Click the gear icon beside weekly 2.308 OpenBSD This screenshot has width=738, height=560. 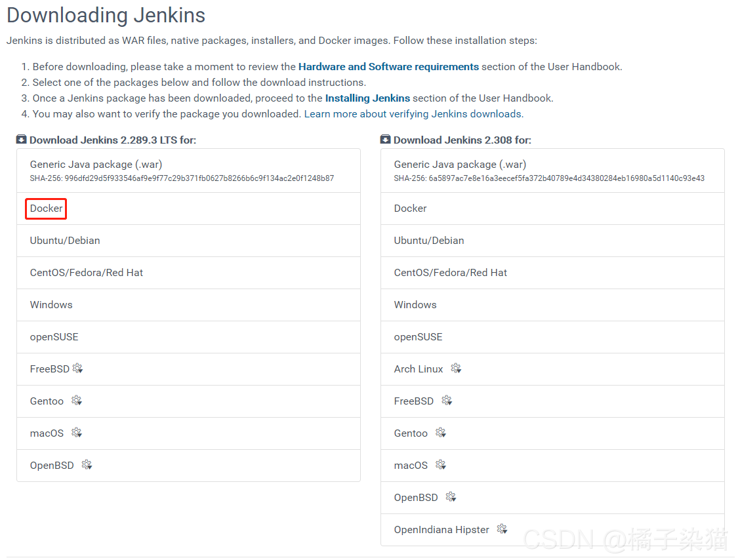pos(451,497)
